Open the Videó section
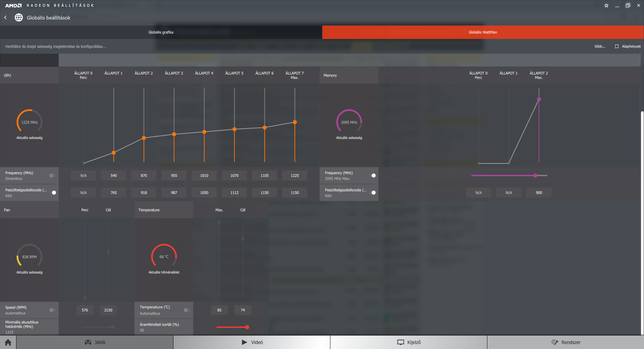This screenshot has height=349, width=644. tap(252, 342)
